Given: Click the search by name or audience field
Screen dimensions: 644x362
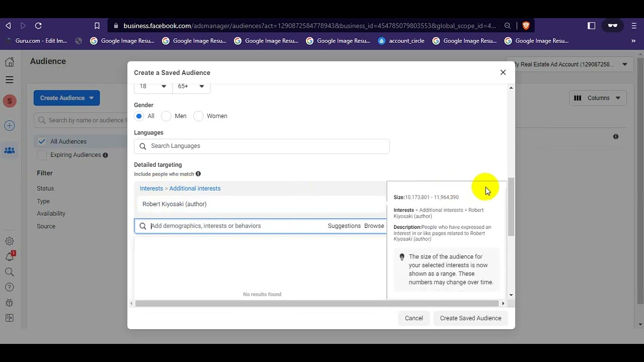Looking at the screenshot, I should (x=80, y=120).
